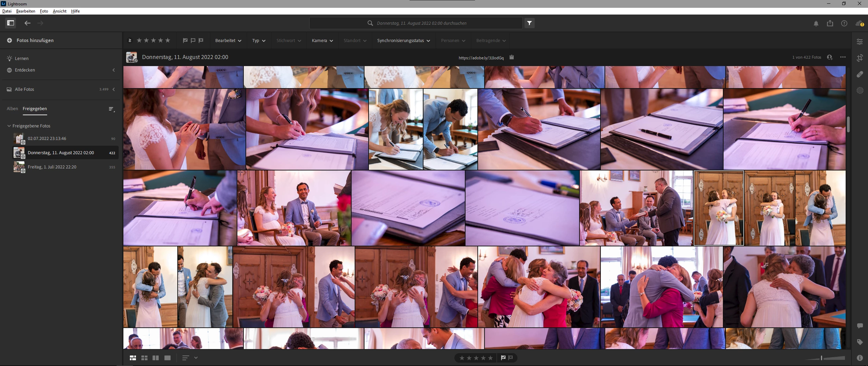Toggle the filter funnel button
Screen dimensions: 868x366
pos(529,23)
